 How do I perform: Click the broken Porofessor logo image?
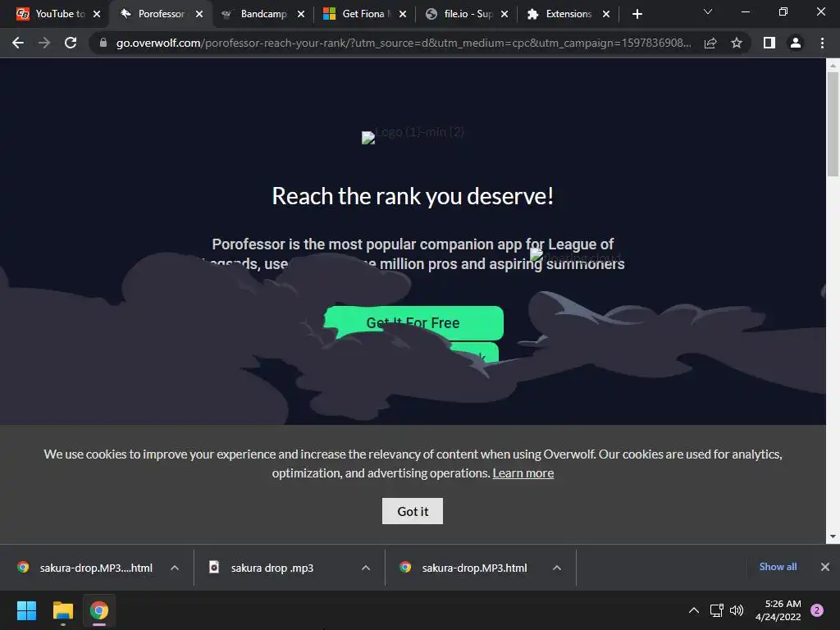413,136
